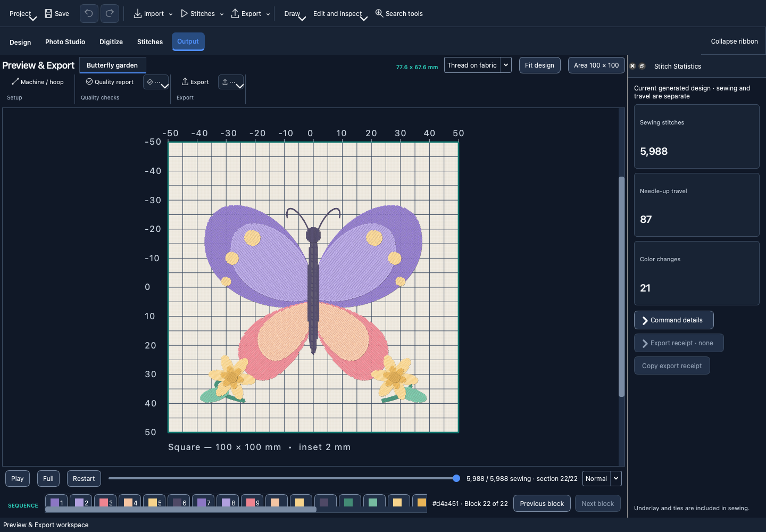766x532 pixels.
Task: Switch to the Digitize ribbon tab
Action: tap(111, 42)
